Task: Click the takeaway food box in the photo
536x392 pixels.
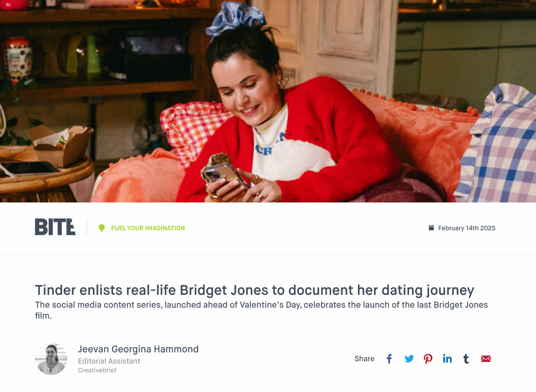Action: point(61,146)
